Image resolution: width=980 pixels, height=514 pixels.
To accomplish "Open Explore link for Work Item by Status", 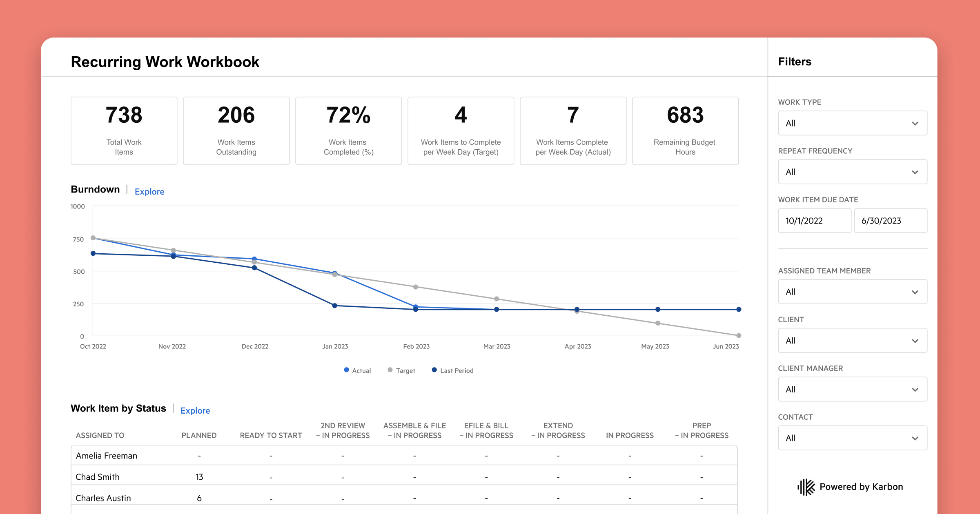I will (195, 411).
